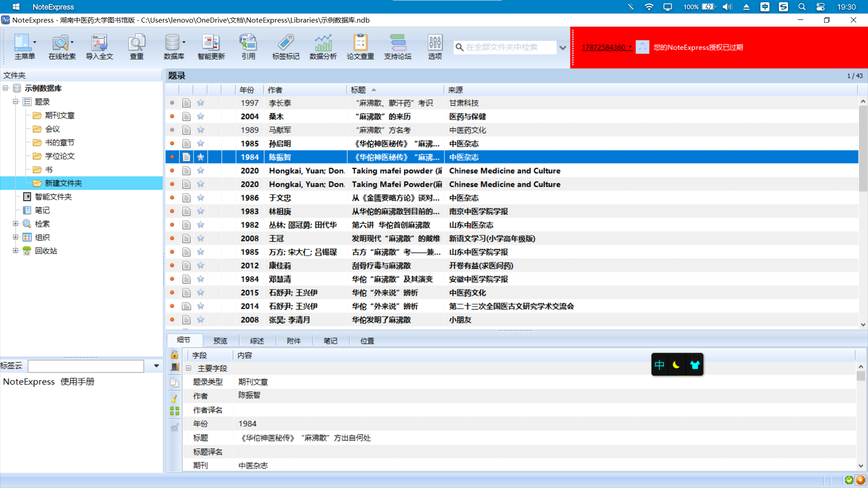Collapse the 示例数据库 tree node
Image resolution: width=868 pixels, height=488 pixels.
coord(5,88)
